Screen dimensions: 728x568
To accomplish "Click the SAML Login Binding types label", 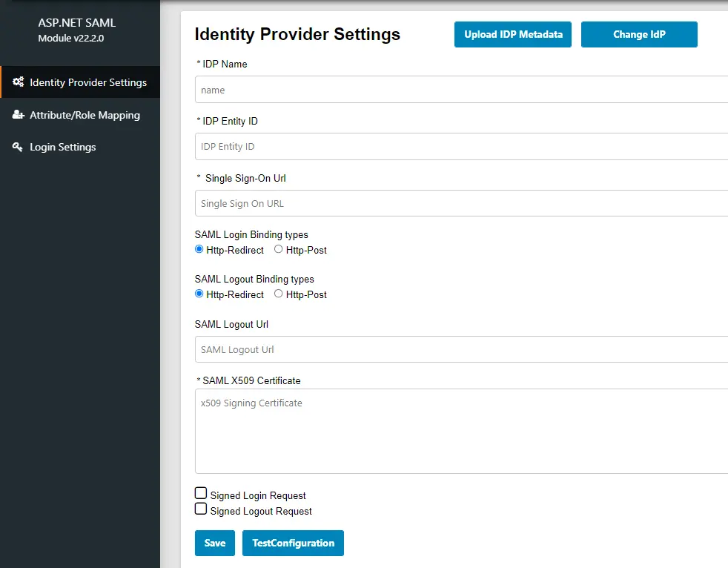I will click(x=251, y=234).
